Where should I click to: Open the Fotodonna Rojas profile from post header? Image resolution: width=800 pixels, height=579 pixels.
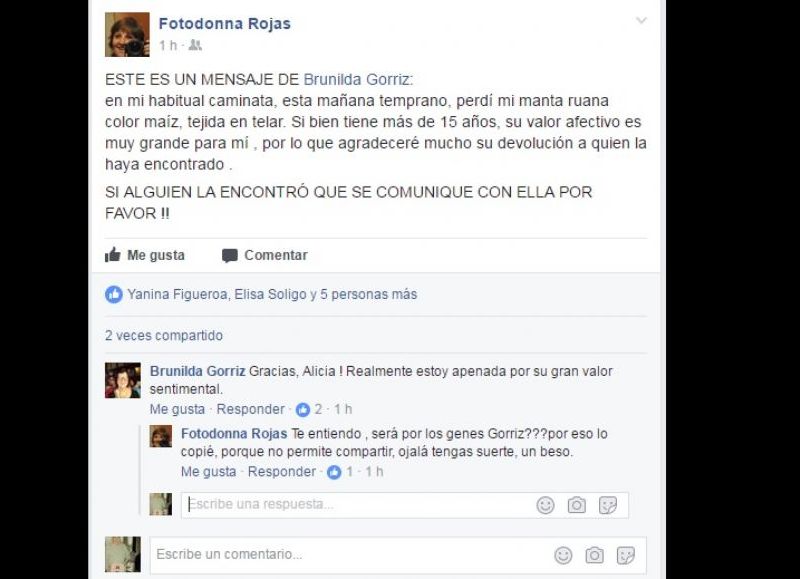[x=224, y=23]
